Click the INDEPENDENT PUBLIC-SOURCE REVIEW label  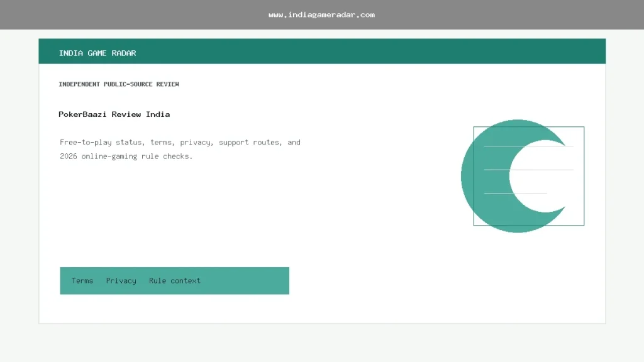(119, 84)
